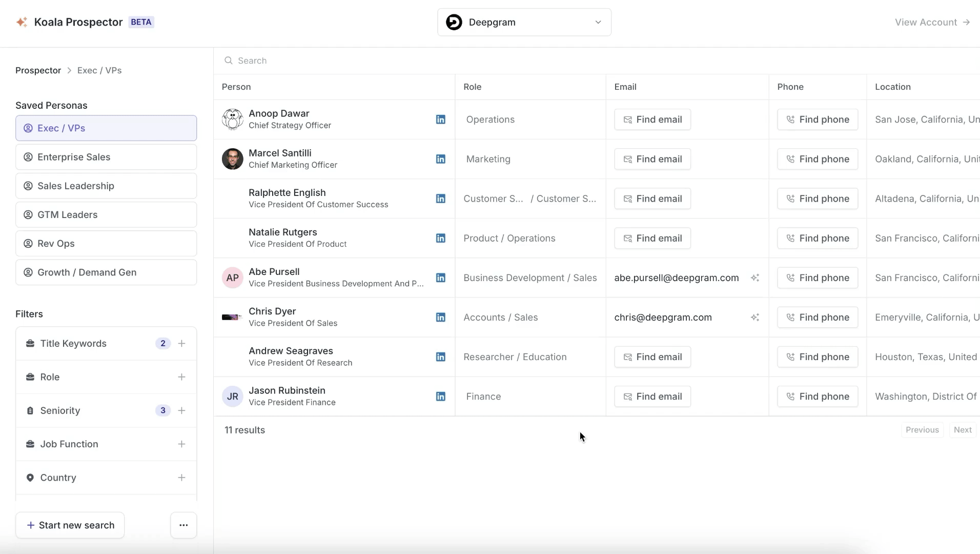980x554 pixels.
Task: Click Jason Rubinstein's JR avatar
Action: [x=232, y=397]
